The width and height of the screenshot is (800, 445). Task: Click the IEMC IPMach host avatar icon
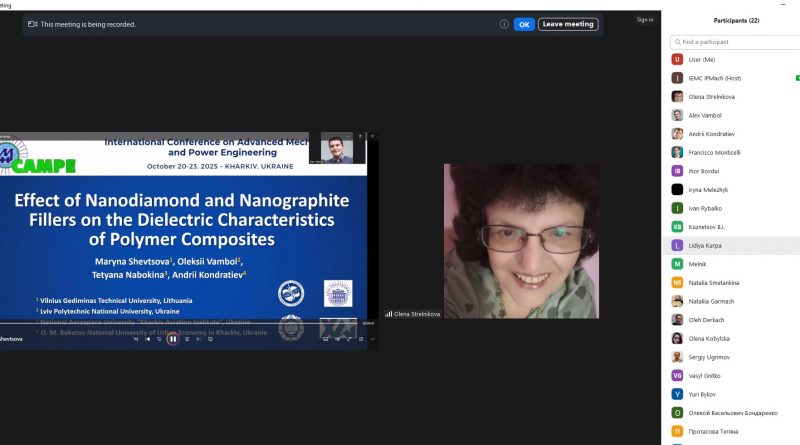click(x=678, y=78)
